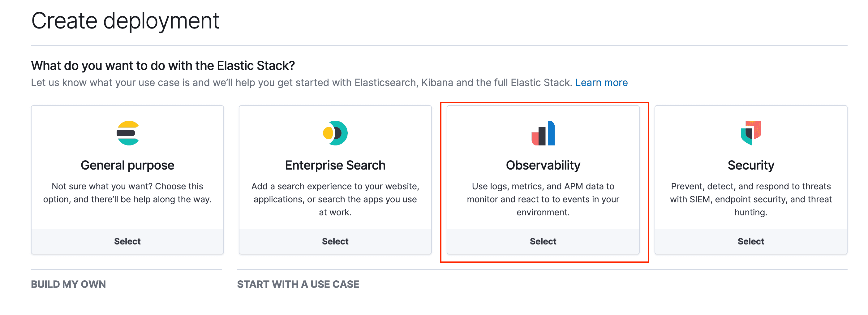Click the Security SIEM description text
Viewport: 868px width, 315px height.
pos(750,199)
